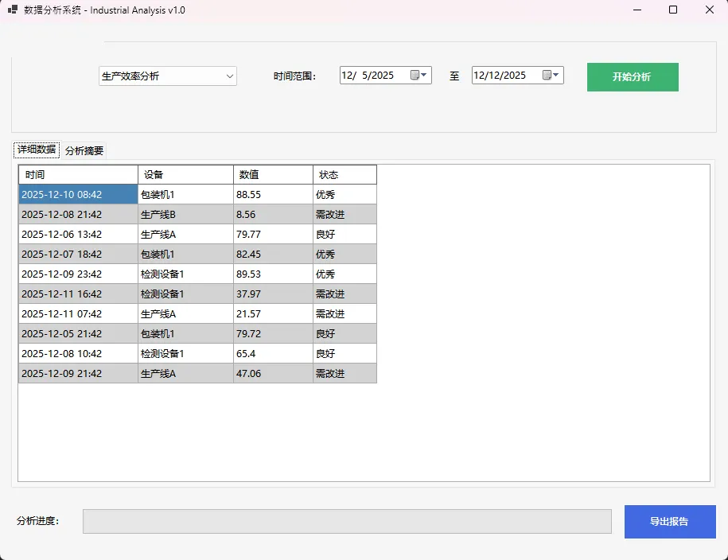This screenshot has width=728, height=560.
Task: Select the cell with value 47.06
Action: click(273, 374)
